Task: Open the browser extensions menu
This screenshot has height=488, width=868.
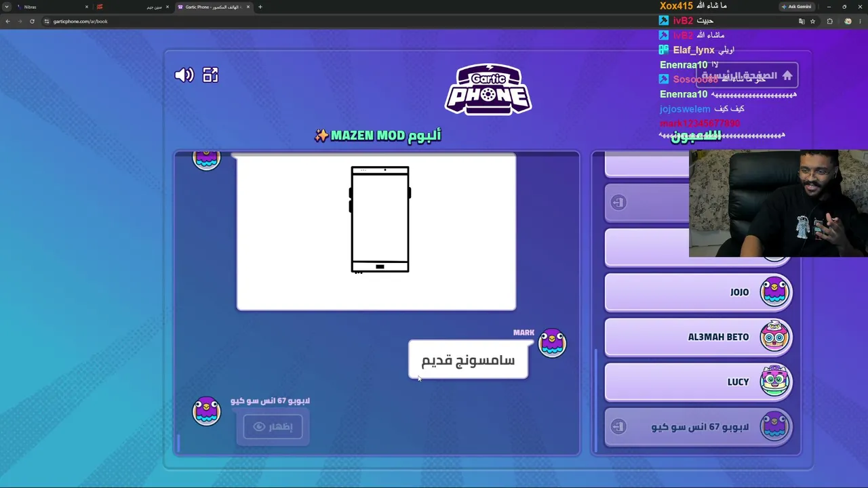Action: click(x=829, y=21)
